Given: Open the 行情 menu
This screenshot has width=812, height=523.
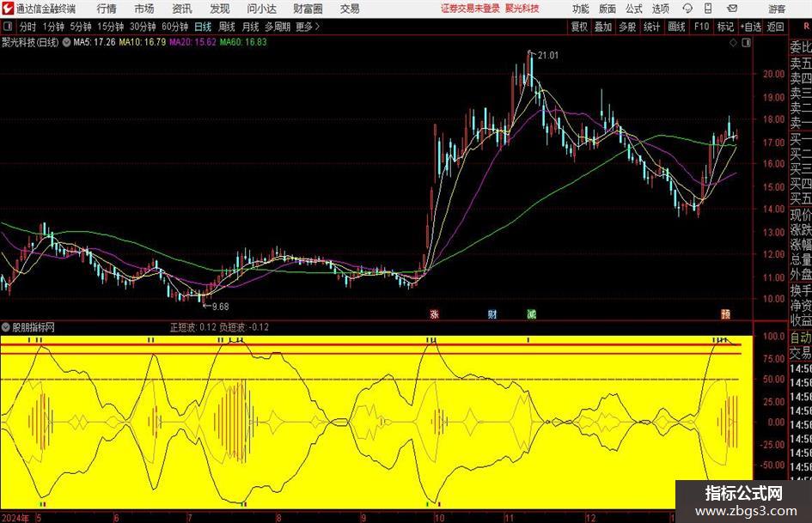Looking at the screenshot, I should tap(107, 9).
